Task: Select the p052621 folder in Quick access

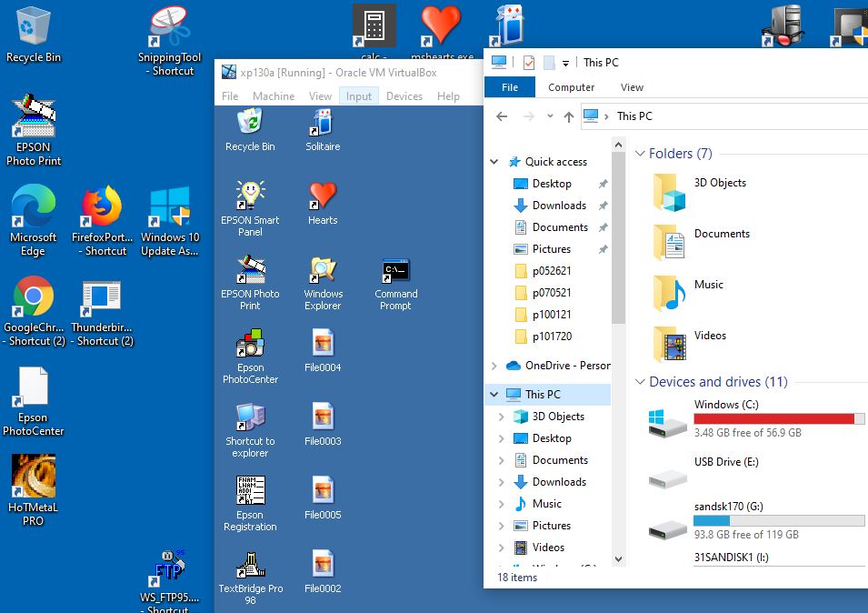Action: click(x=550, y=271)
